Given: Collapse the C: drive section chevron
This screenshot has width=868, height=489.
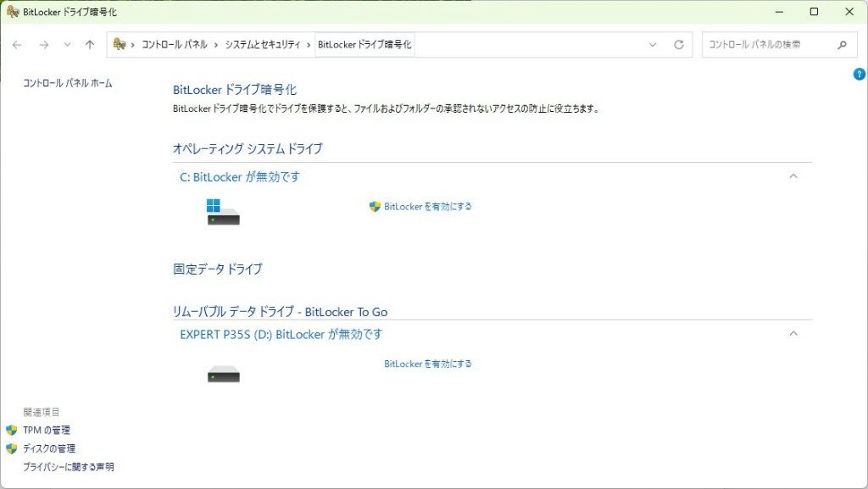Looking at the screenshot, I should (x=793, y=176).
